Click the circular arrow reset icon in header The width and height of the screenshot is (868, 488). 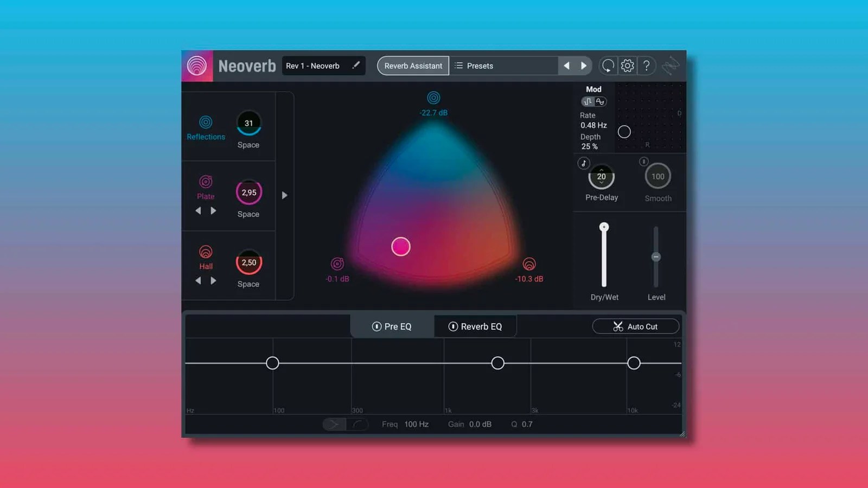tap(608, 66)
